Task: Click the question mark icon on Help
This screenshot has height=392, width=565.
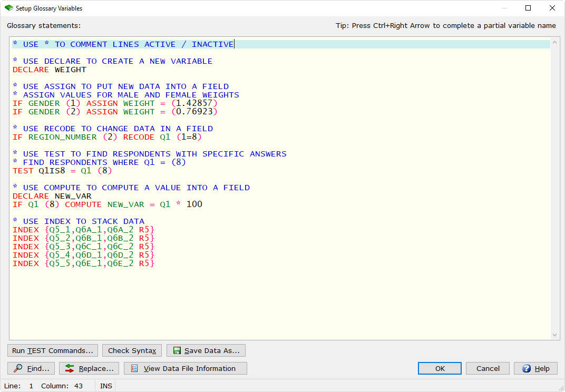Action: pos(527,368)
